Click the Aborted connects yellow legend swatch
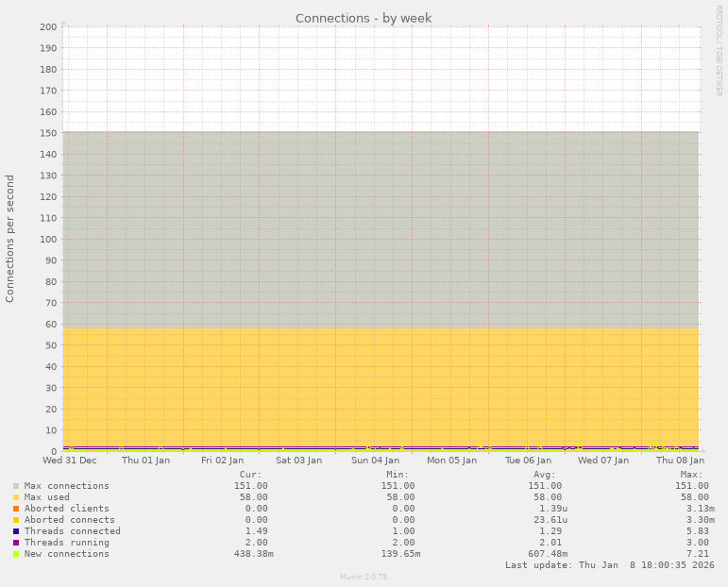Viewport: 728px width, 587px height. coord(16,520)
